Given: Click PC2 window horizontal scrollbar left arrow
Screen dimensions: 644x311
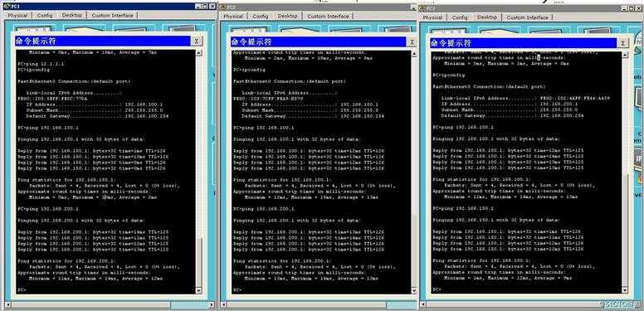Looking at the screenshot, I should click(223, 306).
